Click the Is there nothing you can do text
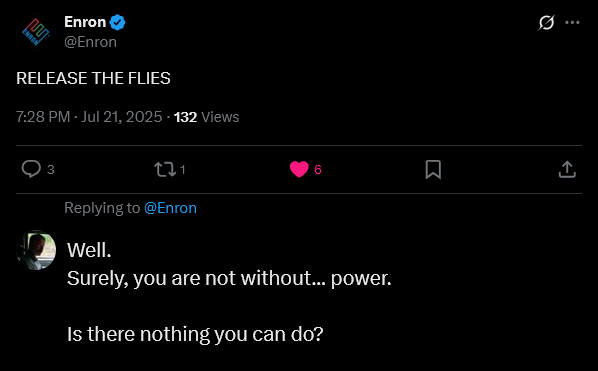The width and height of the screenshot is (598, 371). coord(195,334)
